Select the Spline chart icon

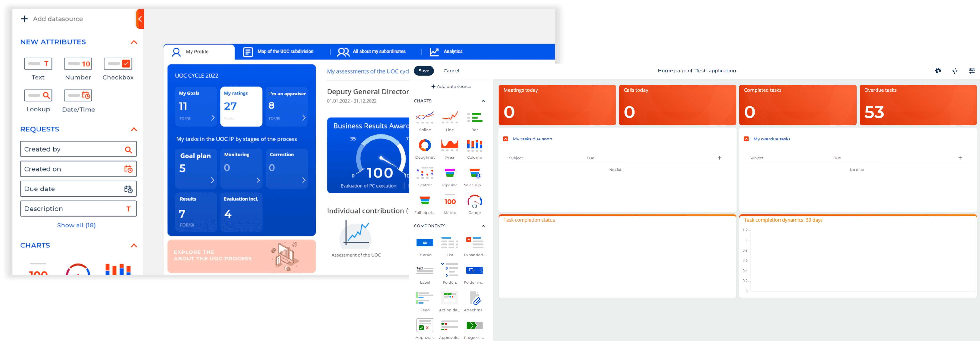coord(425,117)
